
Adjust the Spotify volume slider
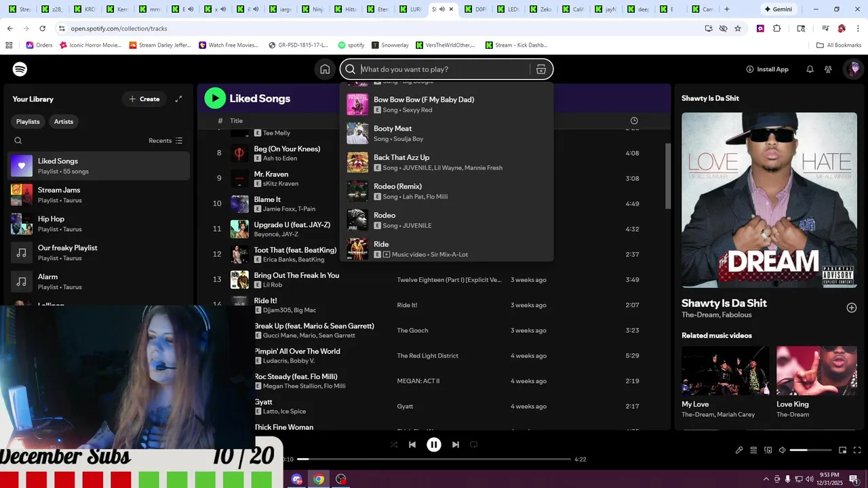[810, 450]
